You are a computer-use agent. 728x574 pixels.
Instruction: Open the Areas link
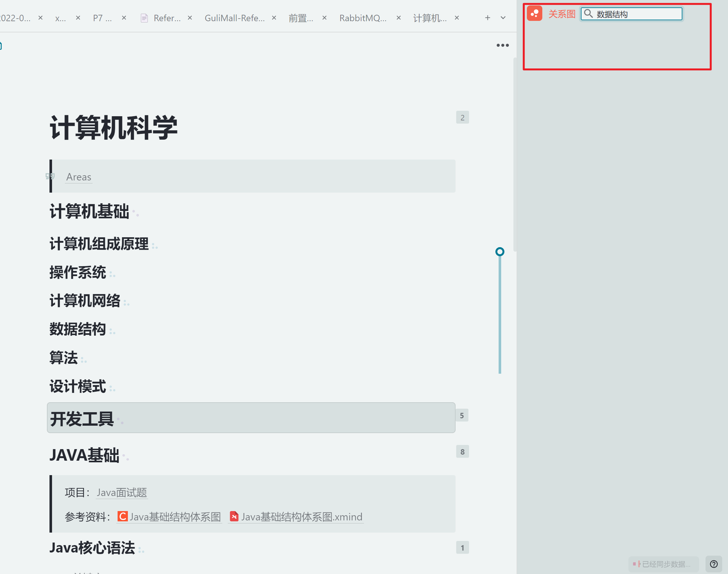click(x=79, y=177)
